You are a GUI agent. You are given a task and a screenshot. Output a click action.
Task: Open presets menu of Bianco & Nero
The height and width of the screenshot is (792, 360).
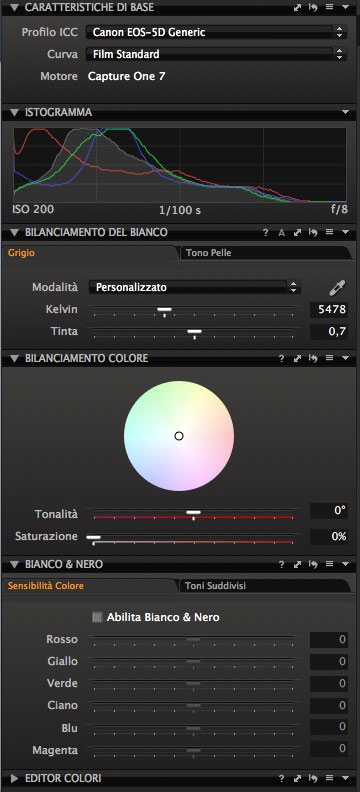coord(329,564)
